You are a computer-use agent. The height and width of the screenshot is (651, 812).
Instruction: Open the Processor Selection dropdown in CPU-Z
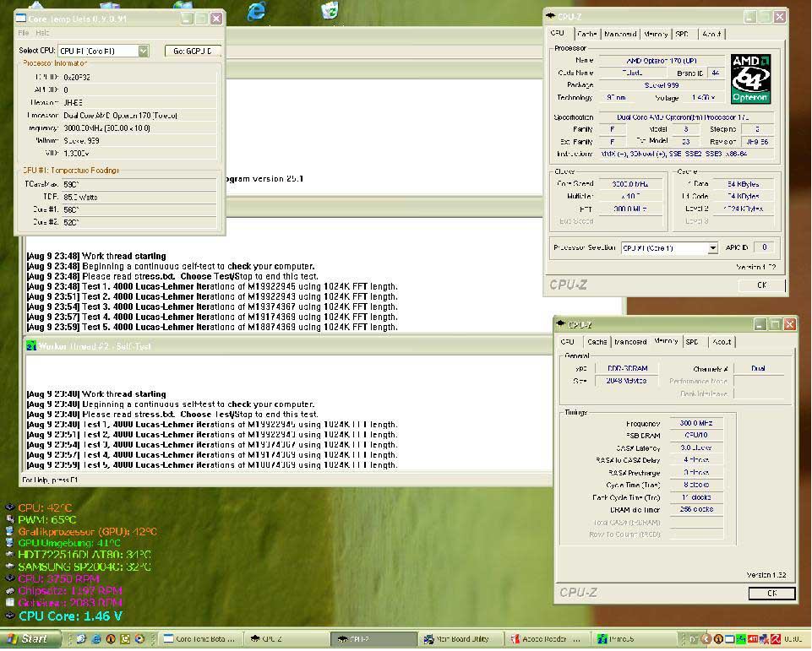(x=712, y=248)
